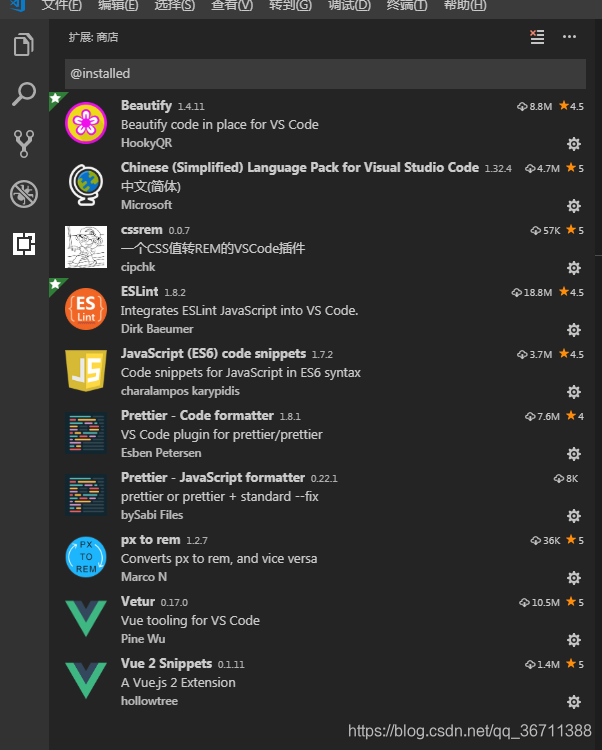The image size is (602, 750).
Task: Click the Vetur 10.5M download count
Action: 539,602
